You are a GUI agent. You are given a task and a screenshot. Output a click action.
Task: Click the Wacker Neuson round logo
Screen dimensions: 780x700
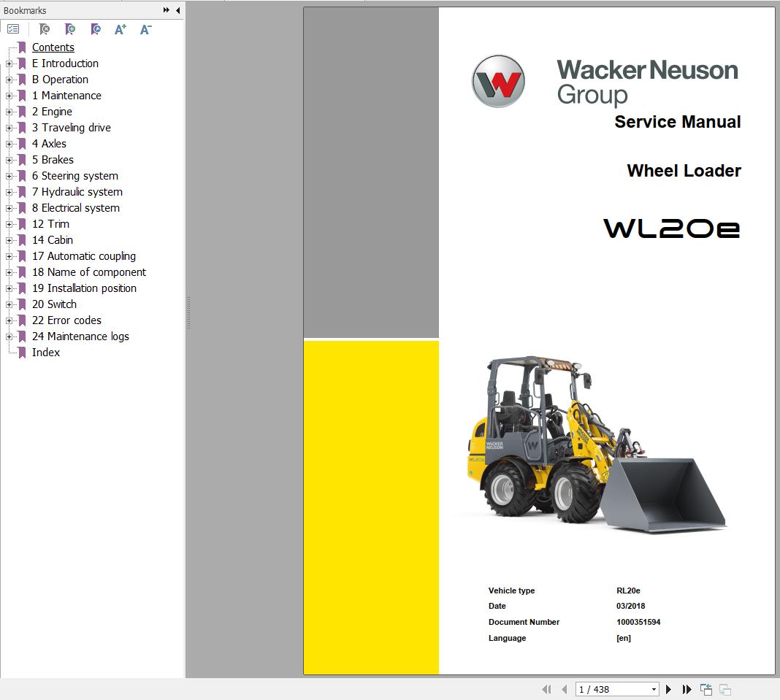[498, 81]
